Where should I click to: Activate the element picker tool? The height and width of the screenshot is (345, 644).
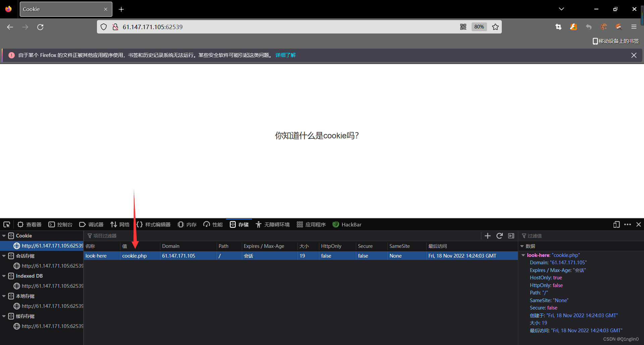click(x=7, y=225)
